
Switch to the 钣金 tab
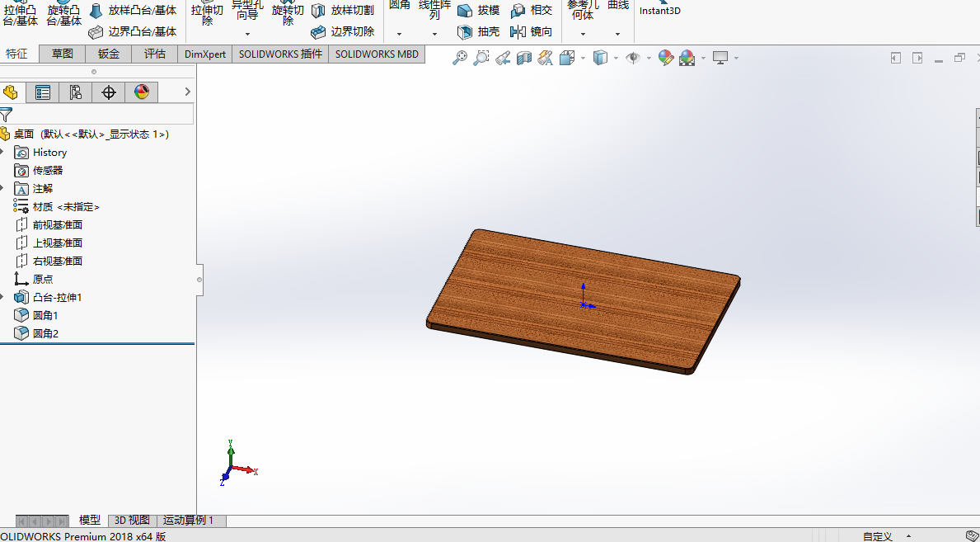(109, 54)
